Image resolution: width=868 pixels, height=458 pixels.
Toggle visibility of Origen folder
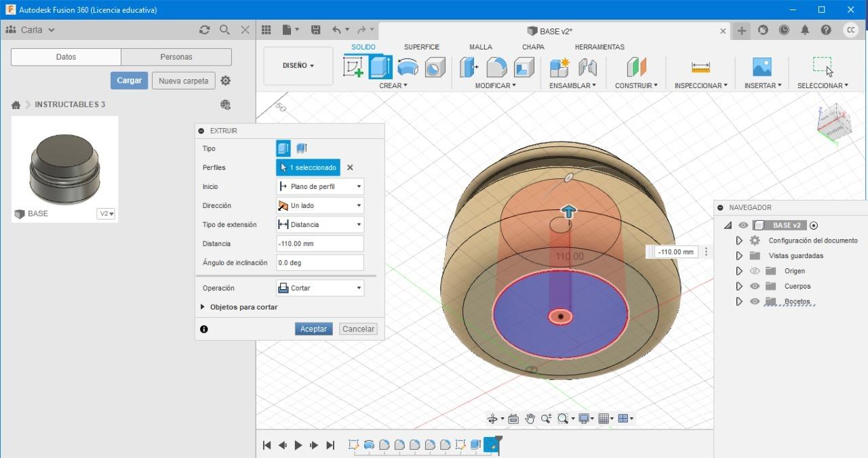[755, 271]
